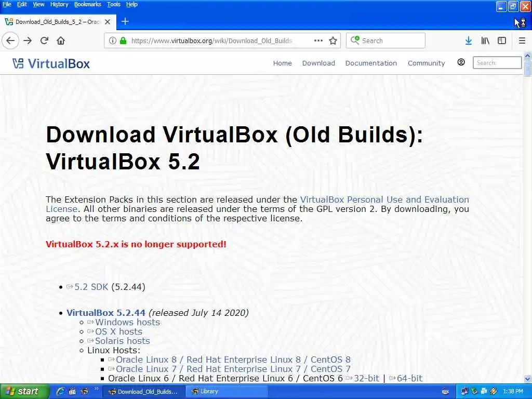Open Oracle Linux 8 / RHEL 8 link

233,360
